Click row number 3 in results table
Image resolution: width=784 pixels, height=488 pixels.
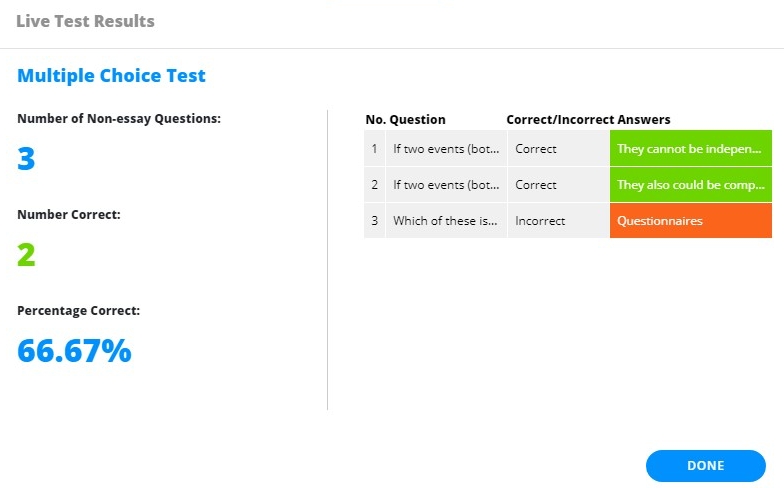coord(374,221)
